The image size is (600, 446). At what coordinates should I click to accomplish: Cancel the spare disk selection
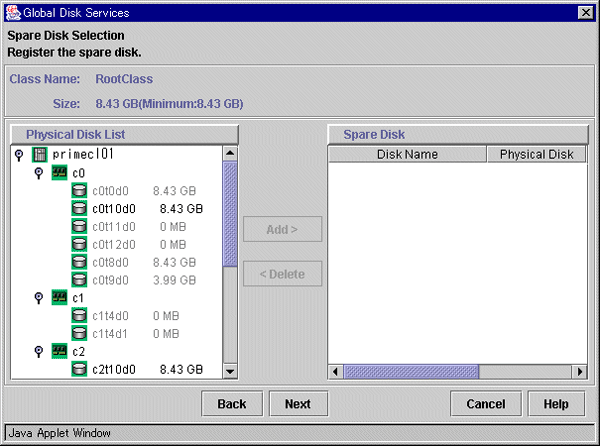(x=486, y=404)
